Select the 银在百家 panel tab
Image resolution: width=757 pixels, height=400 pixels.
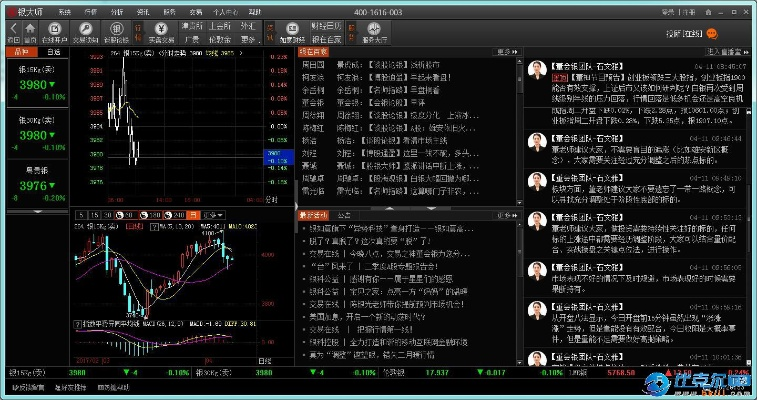(x=313, y=52)
